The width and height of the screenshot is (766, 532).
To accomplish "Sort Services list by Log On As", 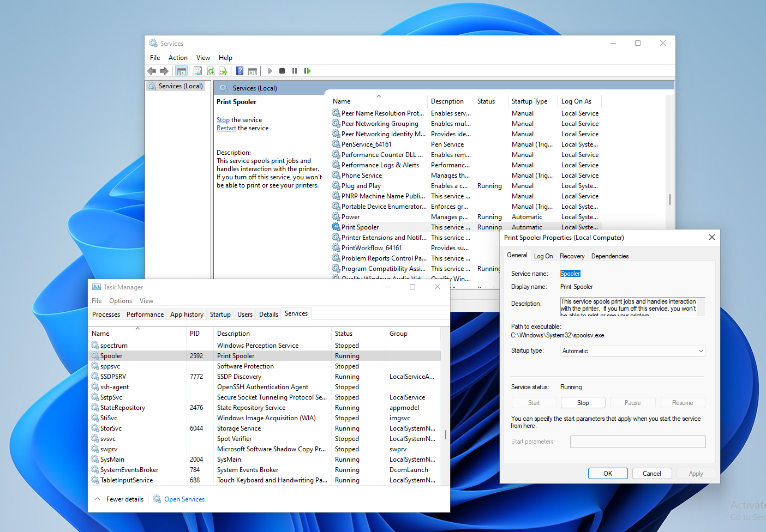I will point(579,101).
